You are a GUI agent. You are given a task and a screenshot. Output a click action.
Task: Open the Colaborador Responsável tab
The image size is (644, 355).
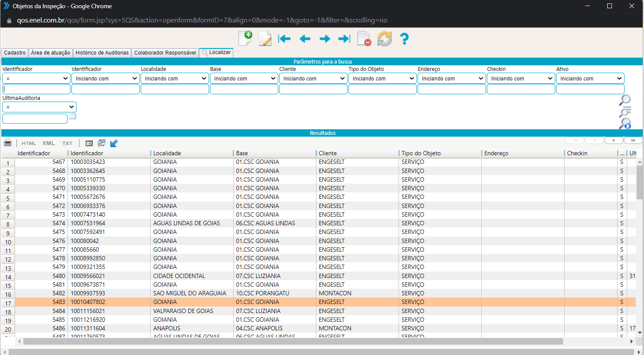[165, 53]
